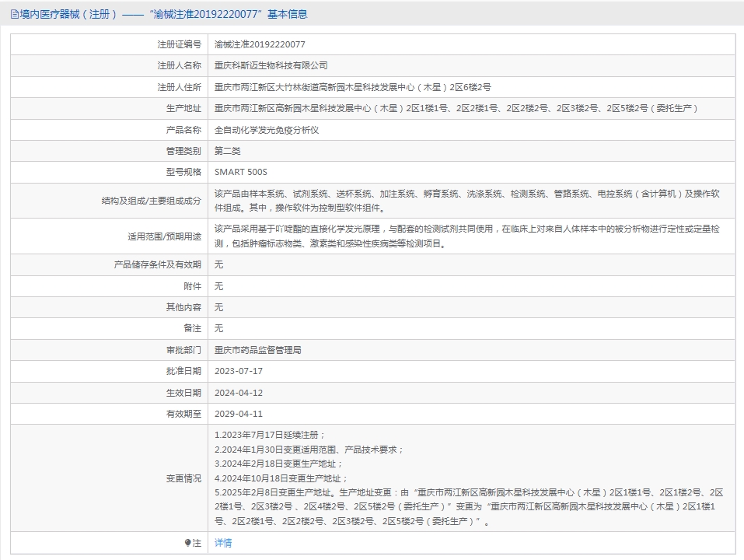744x560 pixels.
Task: Select expiry date 2029-04-11
Action: pos(239,414)
